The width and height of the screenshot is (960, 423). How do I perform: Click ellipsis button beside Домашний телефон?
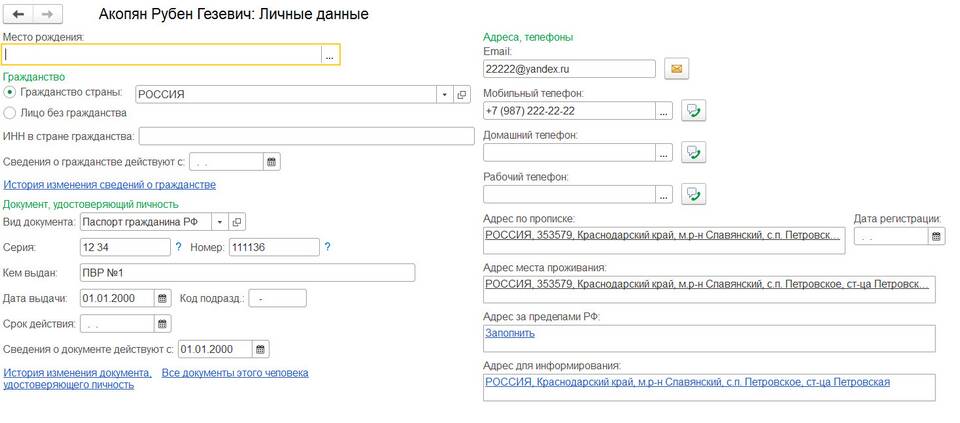click(664, 152)
